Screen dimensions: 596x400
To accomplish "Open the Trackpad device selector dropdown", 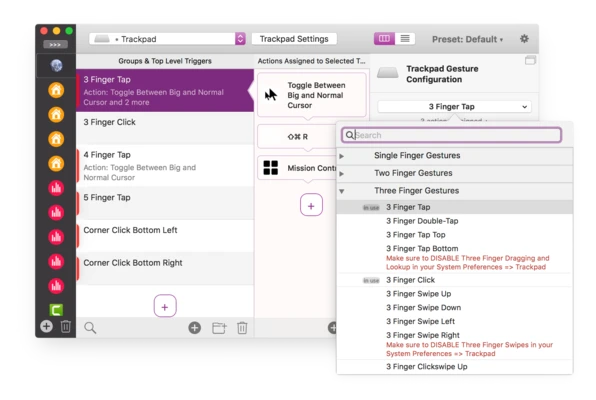I will pyautogui.click(x=167, y=39).
